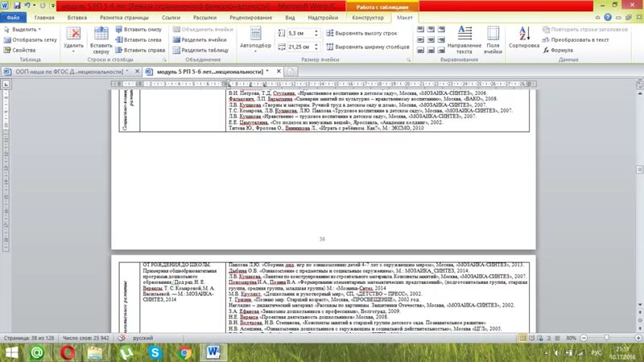Open the Рассылки ribbon tab
This screenshot has width=644, height=362.
204,18
